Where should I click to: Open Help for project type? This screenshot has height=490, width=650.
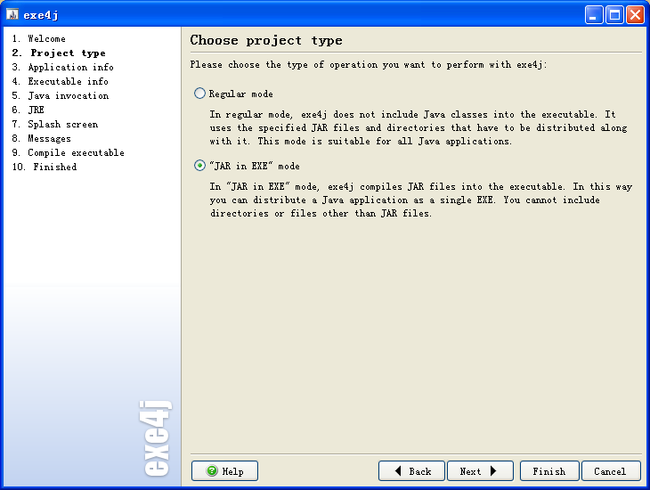225,471
